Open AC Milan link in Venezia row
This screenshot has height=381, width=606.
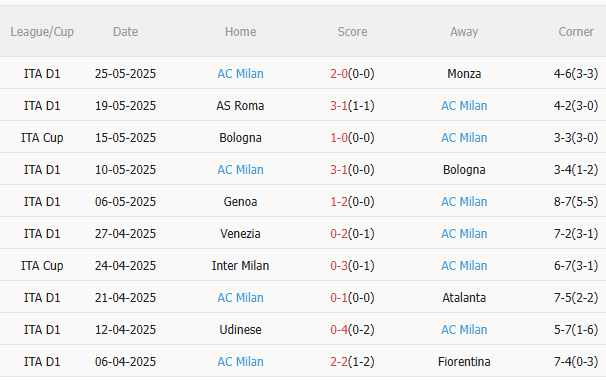coord(464,234)
